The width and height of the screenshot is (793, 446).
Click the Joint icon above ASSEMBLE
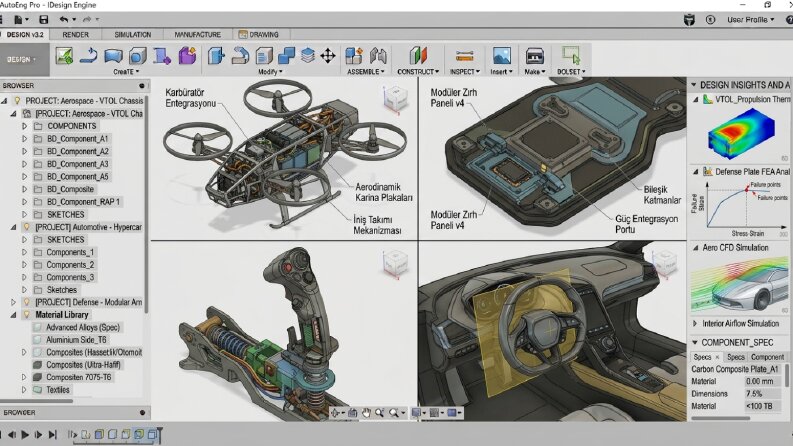pyautogui.click(x=378, y=56)
